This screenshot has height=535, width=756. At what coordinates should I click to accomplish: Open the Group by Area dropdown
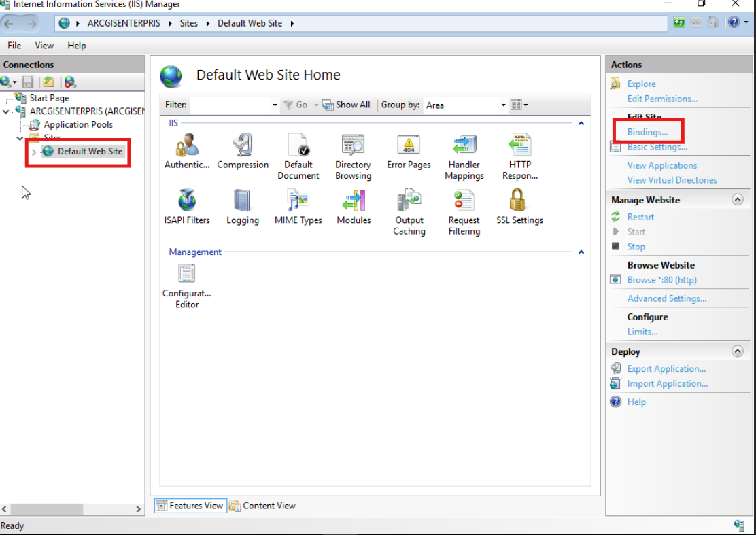pos(465,105)
